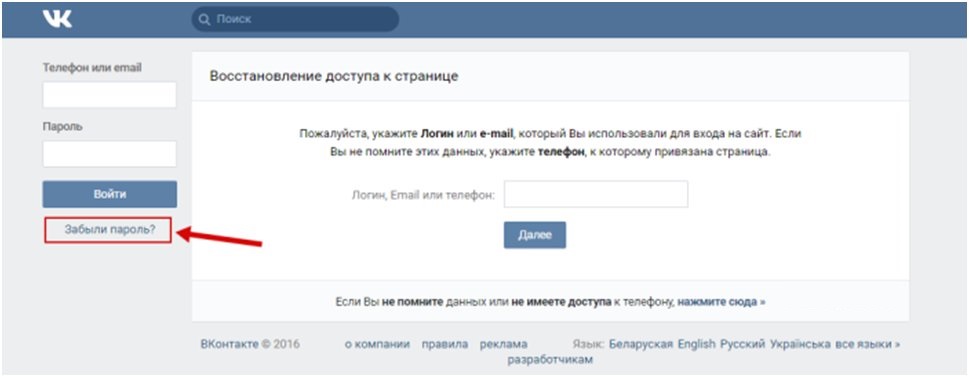Click the Далее button

click(x=535, y=235)
